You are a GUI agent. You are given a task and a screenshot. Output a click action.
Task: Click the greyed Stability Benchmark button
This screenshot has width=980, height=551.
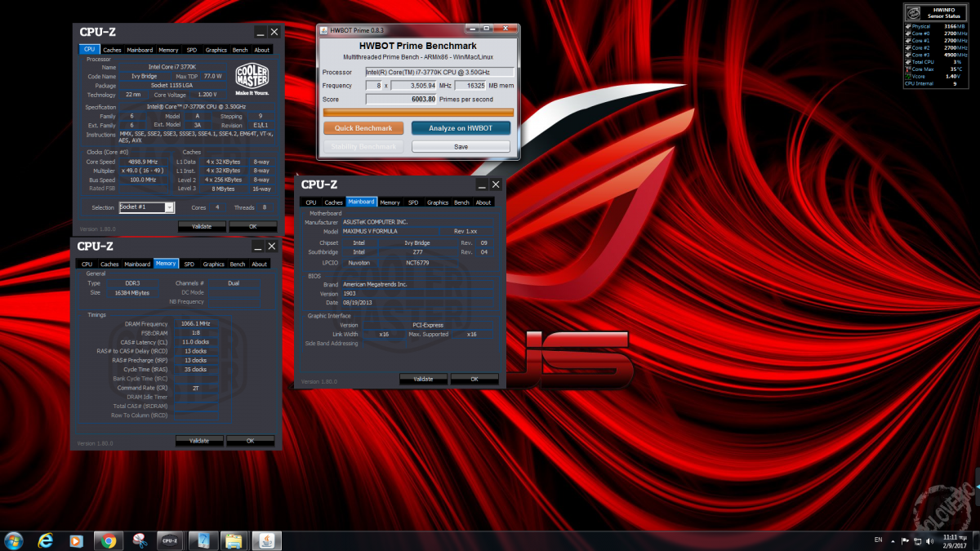(363, 147)
